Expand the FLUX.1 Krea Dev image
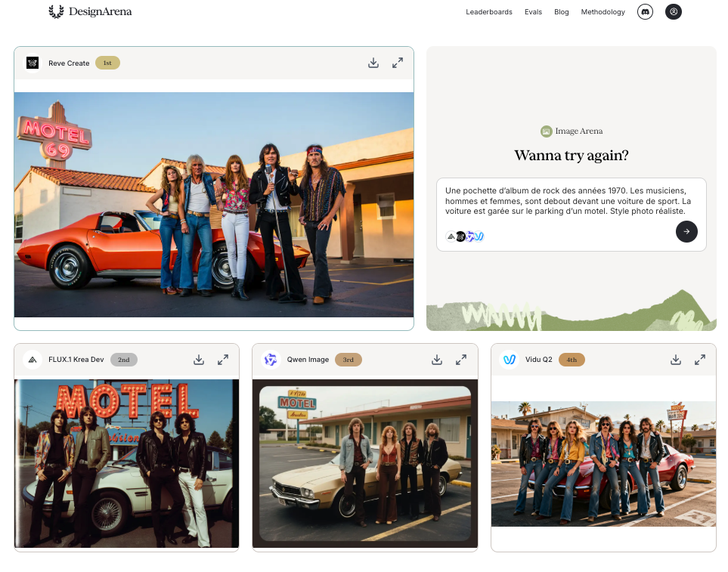The width and height of the screenshot is (728, 572). [223, 360]
